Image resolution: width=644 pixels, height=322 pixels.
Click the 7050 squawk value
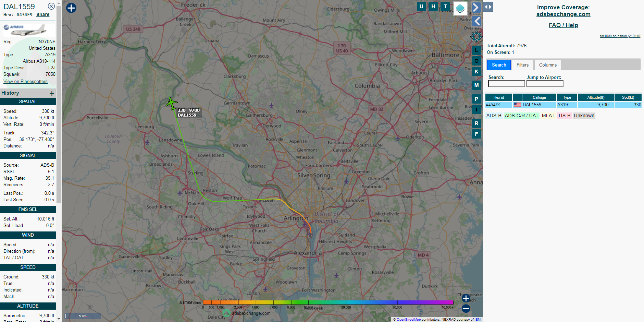(x=50, y=74)
